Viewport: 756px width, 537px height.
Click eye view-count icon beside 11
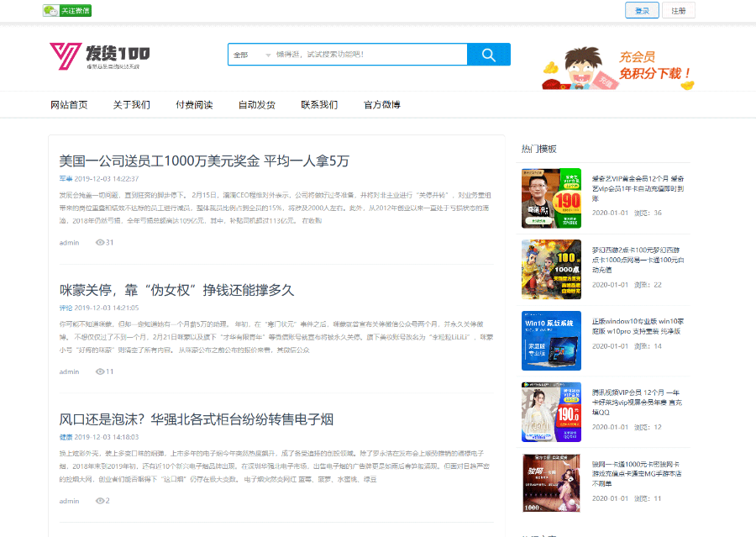point(100,371)
